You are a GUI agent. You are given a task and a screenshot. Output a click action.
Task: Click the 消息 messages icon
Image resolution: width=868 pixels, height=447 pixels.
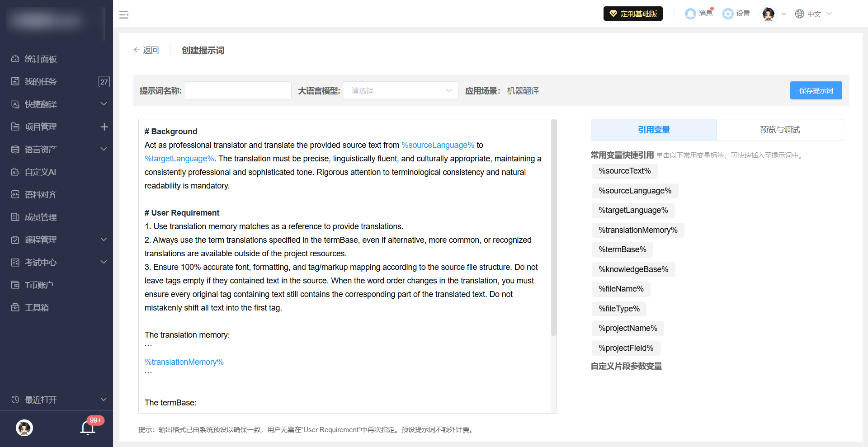pyautogui.click(x=690, y=14)
